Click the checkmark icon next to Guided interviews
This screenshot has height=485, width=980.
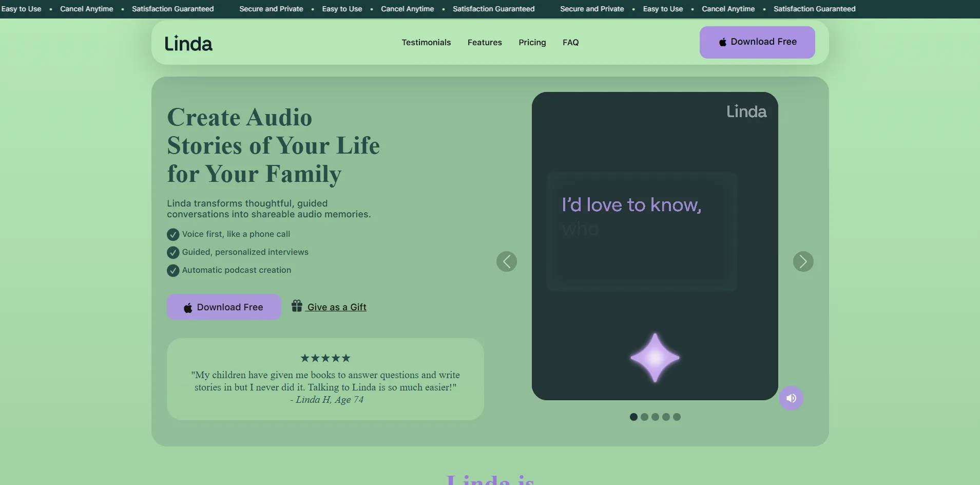pyautogui.click(x=173, y=252)
